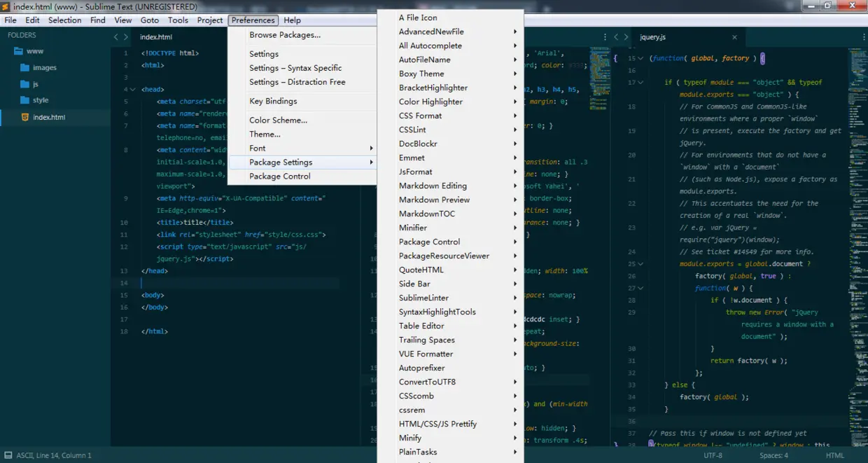Image resolution: width=868 pixels, height=463 pixels.
Task: Click the js folder icon
Action: [25, 84]
